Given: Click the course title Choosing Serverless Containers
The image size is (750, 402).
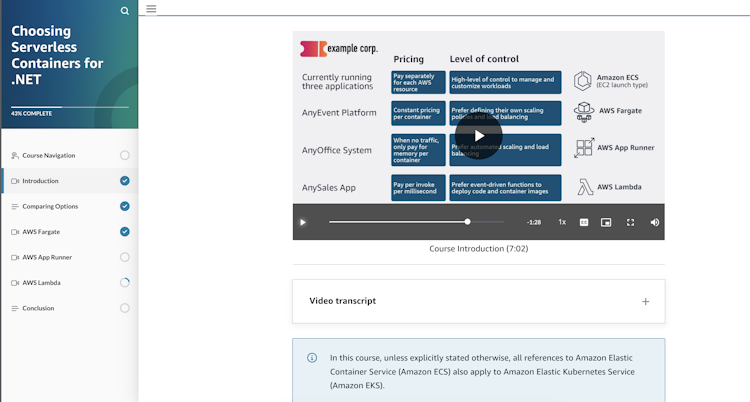Looking at the screenshot, I should pyautogui.click(x=57, y=55).
